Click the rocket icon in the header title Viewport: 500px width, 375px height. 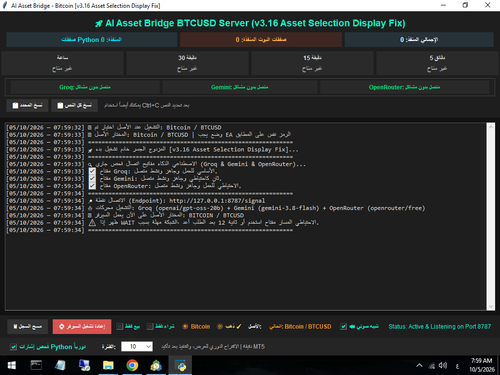coord(99,24)
